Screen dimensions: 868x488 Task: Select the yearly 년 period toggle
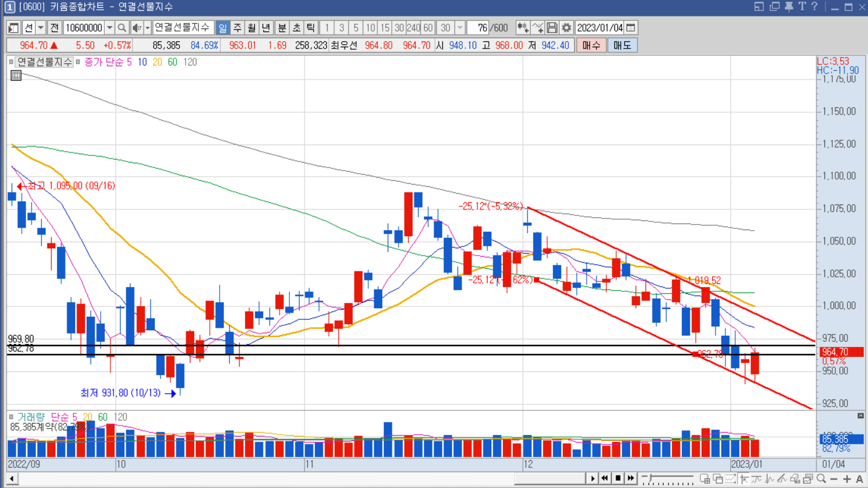coord(266,28)
